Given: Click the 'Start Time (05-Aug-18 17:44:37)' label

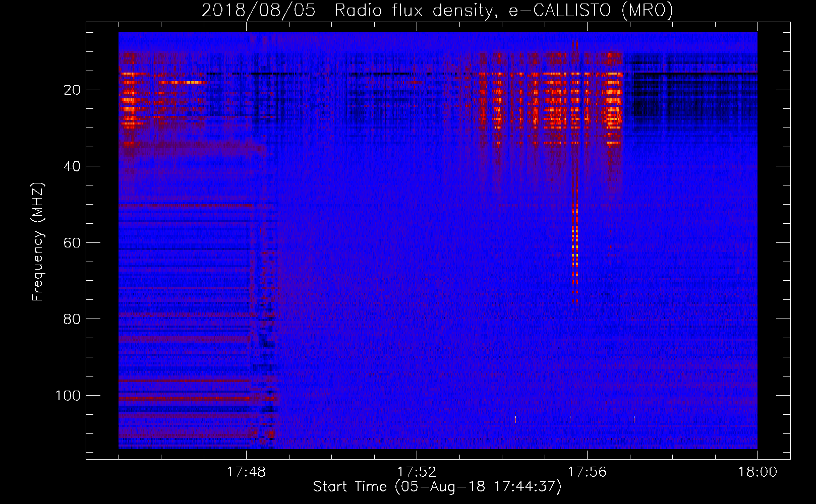Looking at the screenshot, I should click(x=437, y=487).
